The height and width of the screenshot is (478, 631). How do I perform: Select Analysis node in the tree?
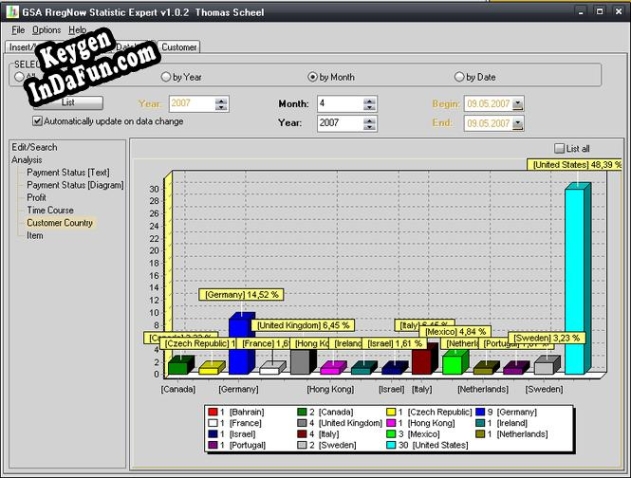click(27, 160)
